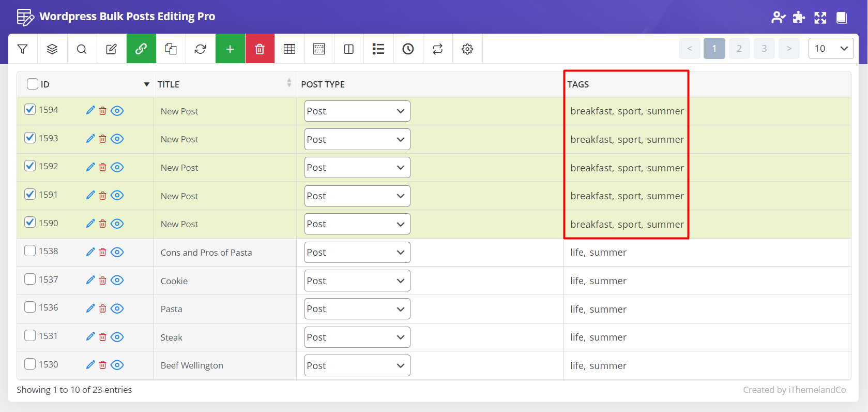Image resolution: width=868 pixels, height=412 pixels.
Task: Click tags cell of post 1531
Action: pos(707,337)
